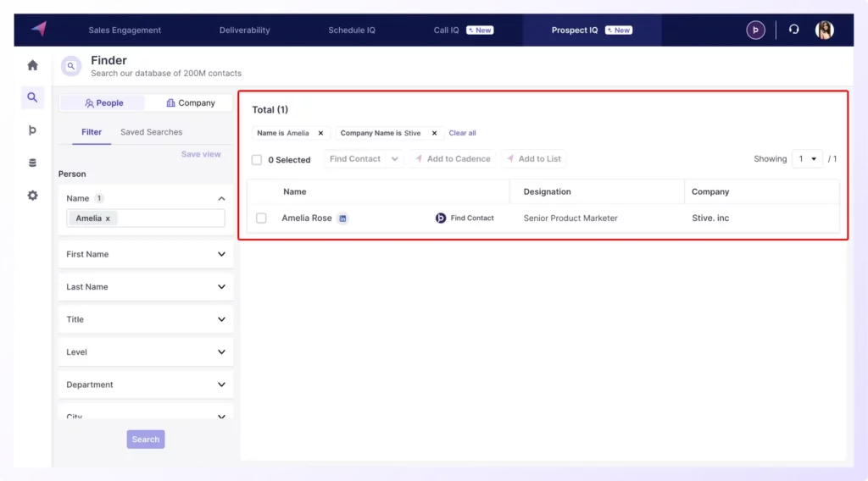Image resolution: width=868 pixels, height=481 pixels.
Task: Switch to the Company tab
Action: (x=191, y=102)
